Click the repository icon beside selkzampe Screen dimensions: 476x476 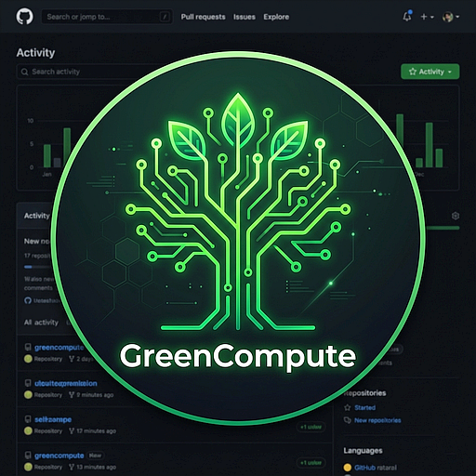point(28,419)
